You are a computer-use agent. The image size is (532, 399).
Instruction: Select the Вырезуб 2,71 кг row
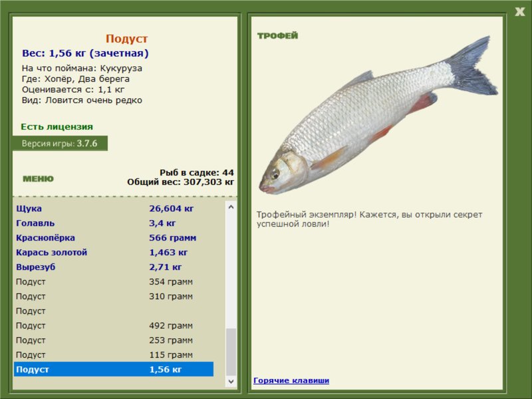pyautogui.click(x=114, y=267)
